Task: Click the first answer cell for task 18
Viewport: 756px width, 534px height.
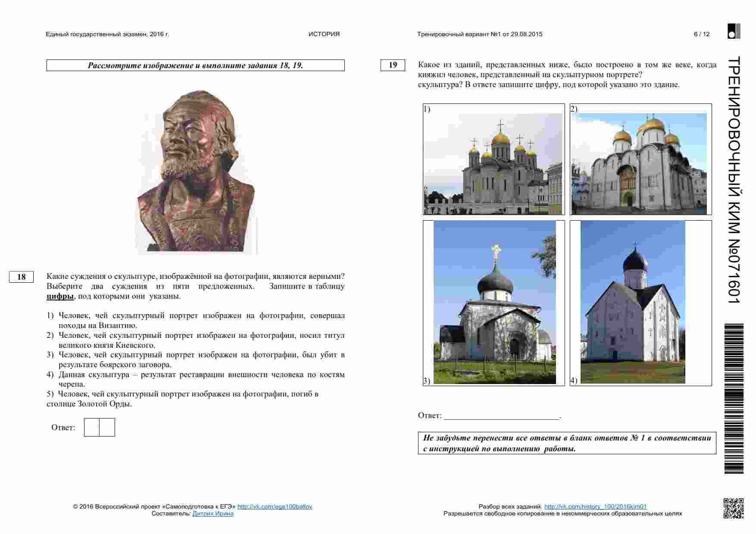Action: (92, 427)
